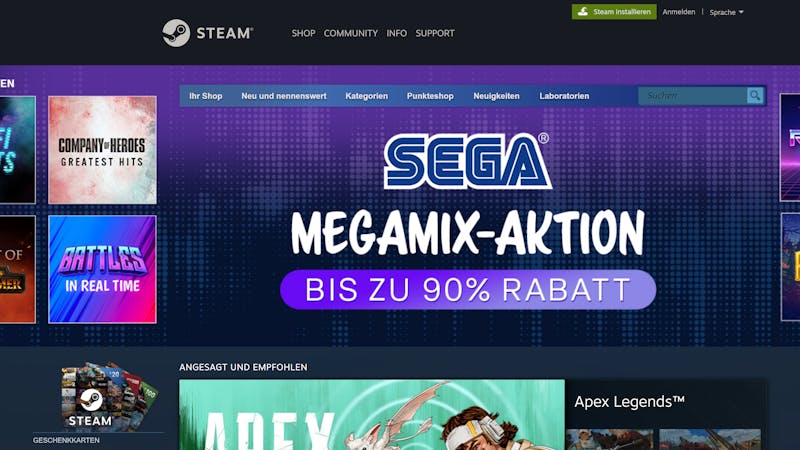800x450 pixels.
Task: Expand the Sprache language dropdown
Action: pos(726,12)
